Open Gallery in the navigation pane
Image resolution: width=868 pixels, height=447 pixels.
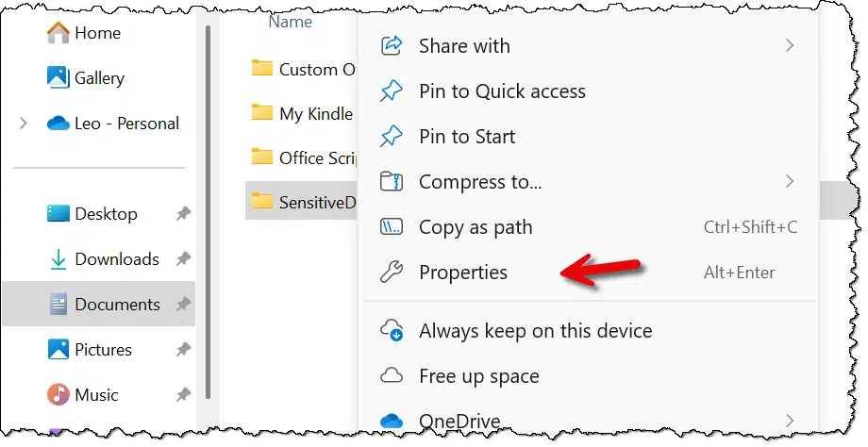coord(98,78)
